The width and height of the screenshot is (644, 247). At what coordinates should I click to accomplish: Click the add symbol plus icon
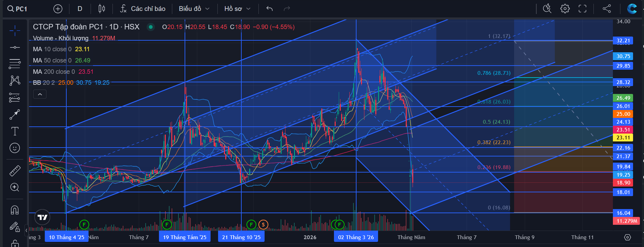[x=58, y=9]
